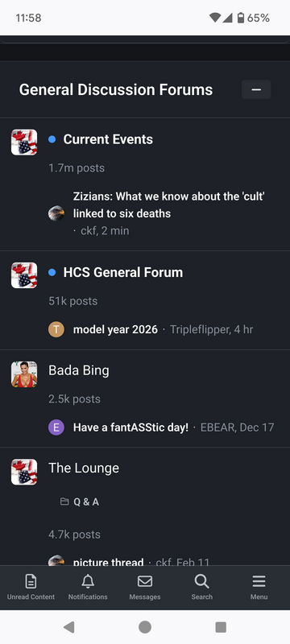This screenshot has width=290, height=644.
Task: Open the Q & A subforum folder
Action: (x=80, y=502)
